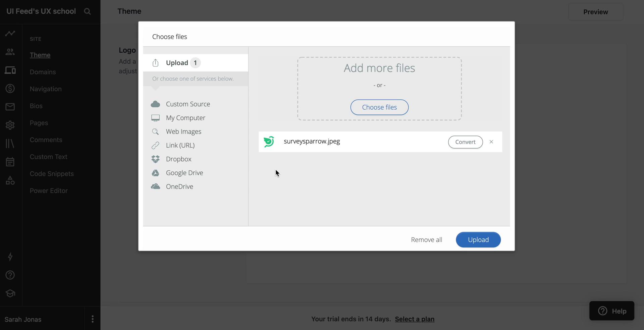
Task: Open the users (people) sidebar icon
Action: point(10,52)
